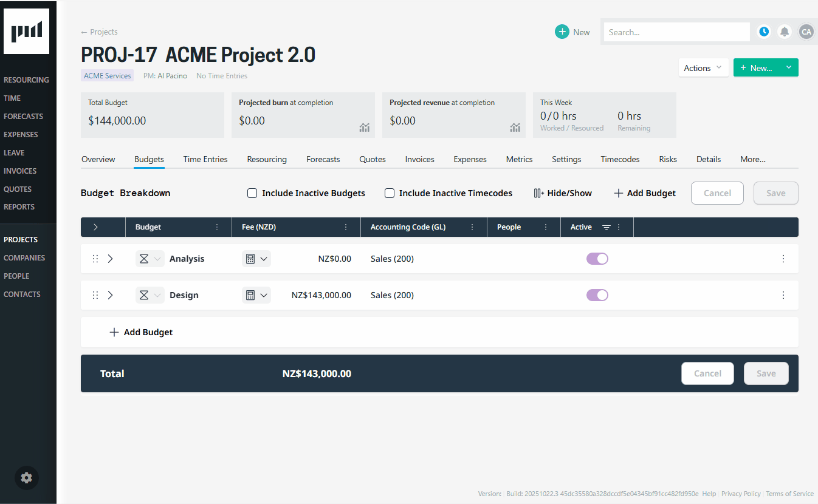Click the Projected burn chart icon
Image resolution: width=818 pixels, height=504 pixels.
[x=365, y=127]
